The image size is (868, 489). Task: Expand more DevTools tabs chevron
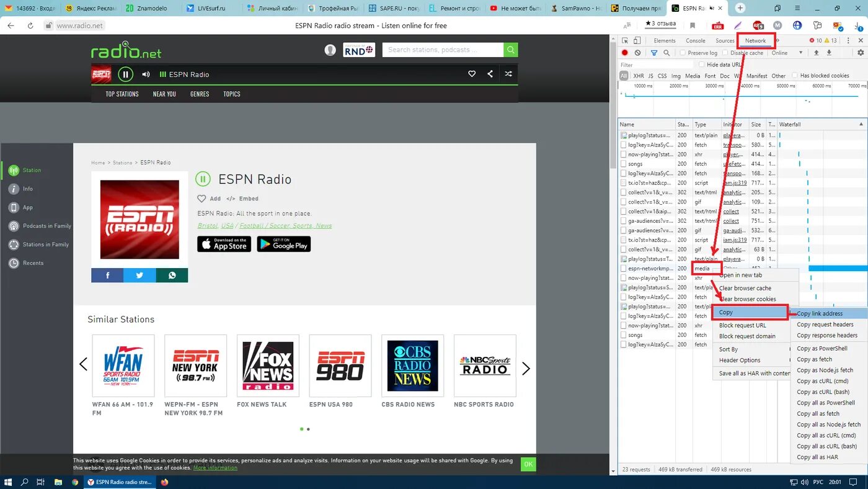(777, 40)
